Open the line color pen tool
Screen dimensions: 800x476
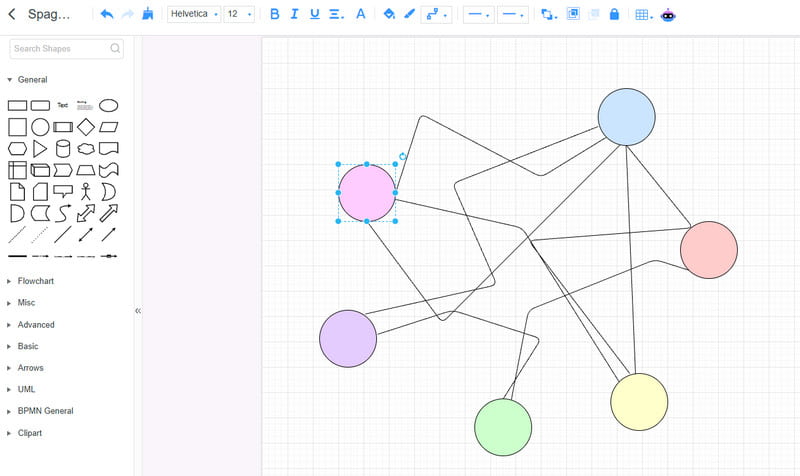click(409, 14)
